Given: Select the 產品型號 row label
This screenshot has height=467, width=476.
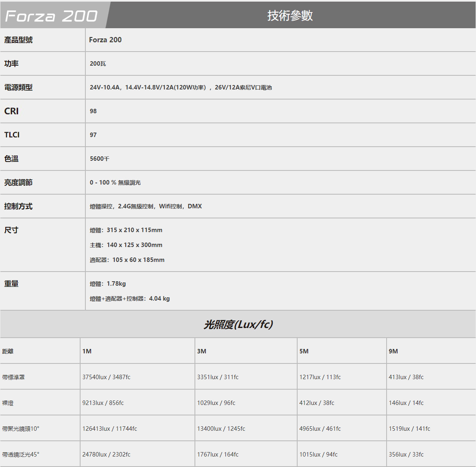Looking at the screenshot, I should pos(19,40).
